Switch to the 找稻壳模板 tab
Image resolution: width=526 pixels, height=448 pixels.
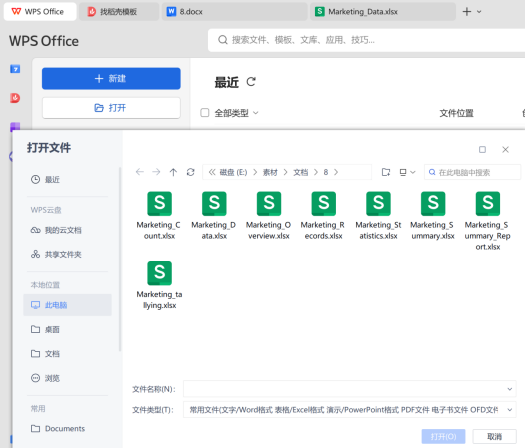[119, 12]
